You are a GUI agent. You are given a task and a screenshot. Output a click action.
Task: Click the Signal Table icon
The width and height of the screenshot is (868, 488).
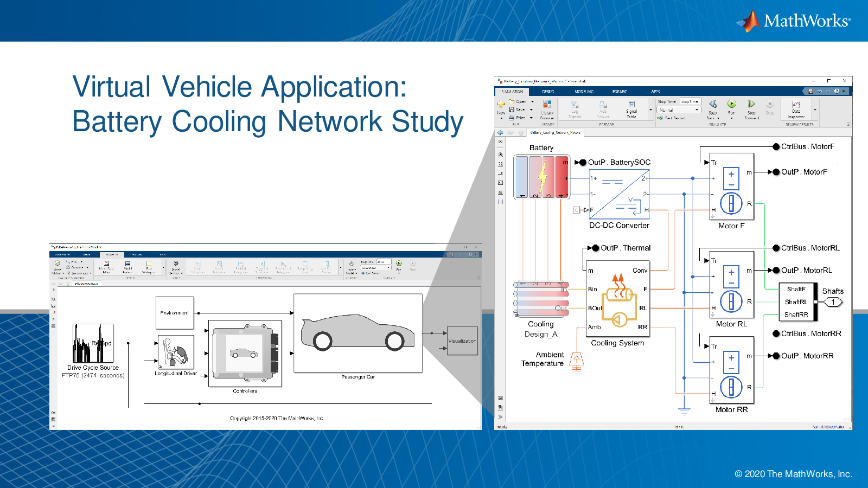tap(631, 109)
